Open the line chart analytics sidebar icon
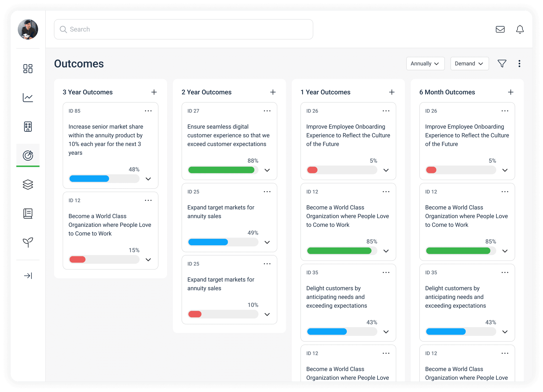543x392 pixels. click(x=28, y=98)
